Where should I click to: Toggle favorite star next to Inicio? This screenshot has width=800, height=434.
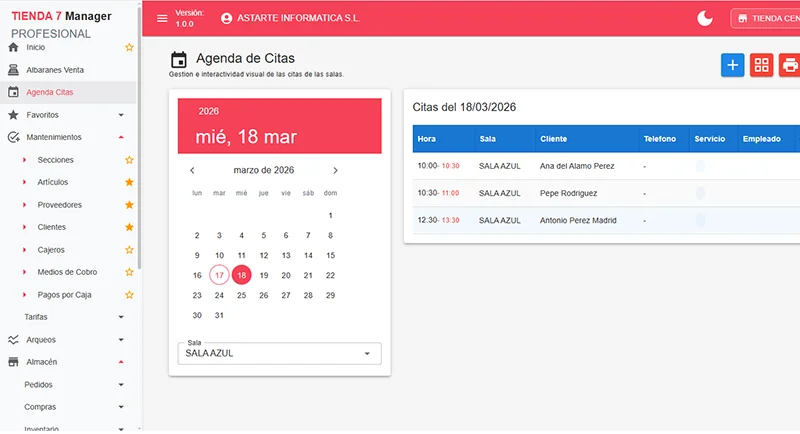(x=128, y=47)
